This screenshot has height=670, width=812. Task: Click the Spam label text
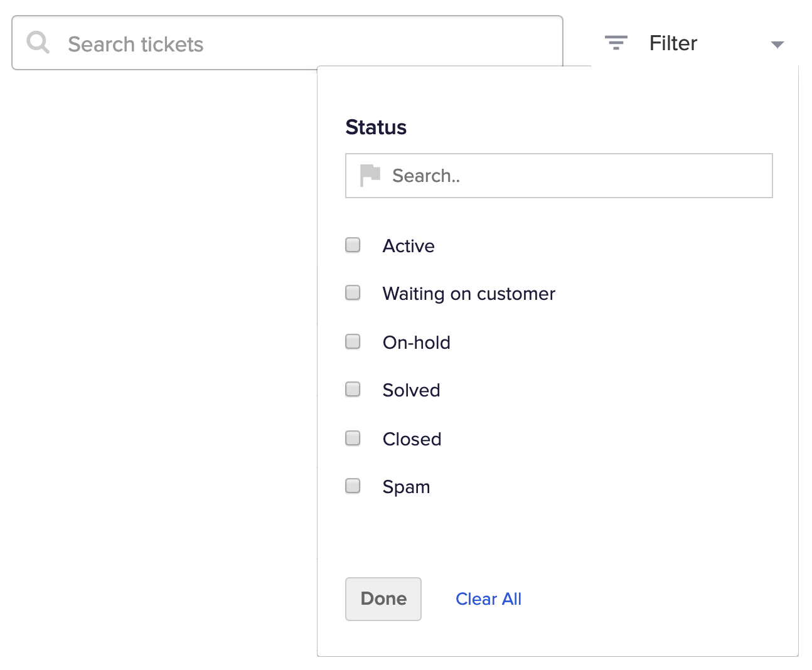coord(406,487)
